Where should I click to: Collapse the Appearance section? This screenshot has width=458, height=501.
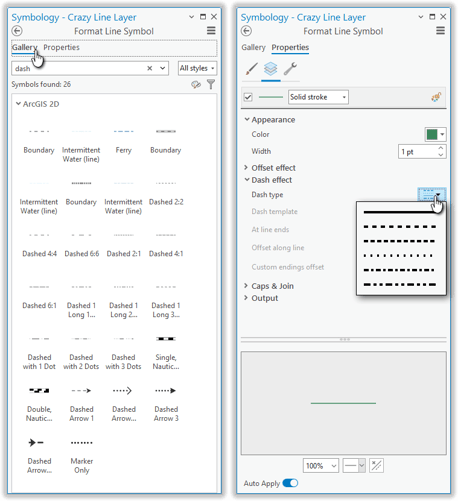tap(247, 119)
